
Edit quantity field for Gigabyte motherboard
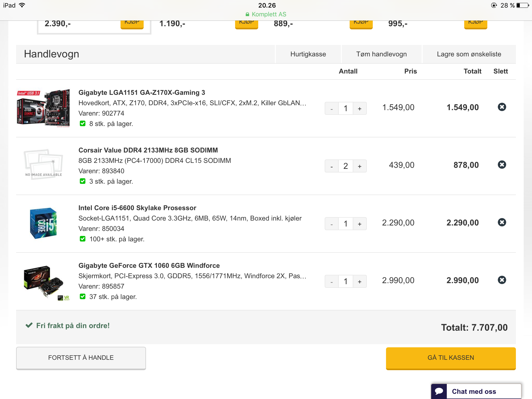pos(346,108)
